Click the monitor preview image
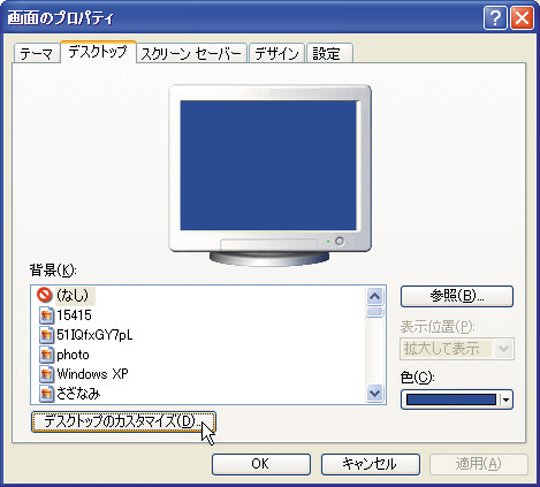The width and height of the screenshot is (540, 487). [x=270, y=175]
